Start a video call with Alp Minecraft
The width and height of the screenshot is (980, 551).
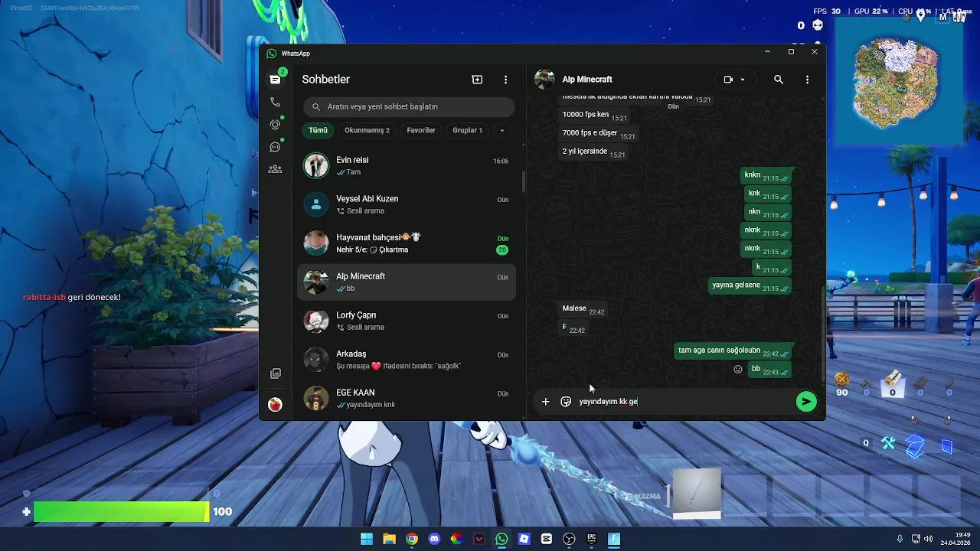(x=728, y=80)
